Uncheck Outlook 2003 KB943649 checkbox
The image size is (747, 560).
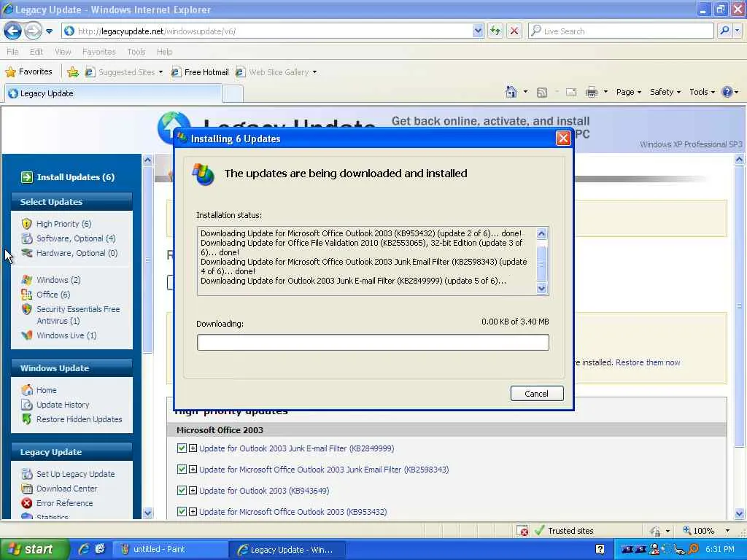coord(182,491)
